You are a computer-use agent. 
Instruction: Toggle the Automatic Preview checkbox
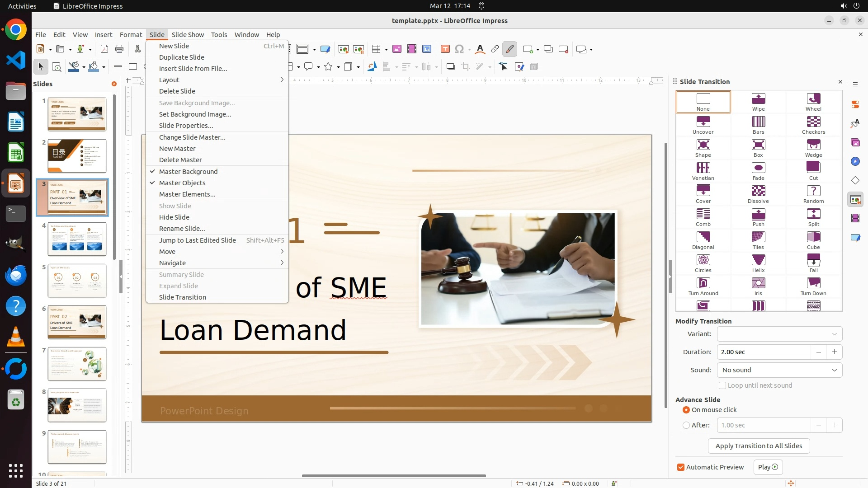click(681, 467)
